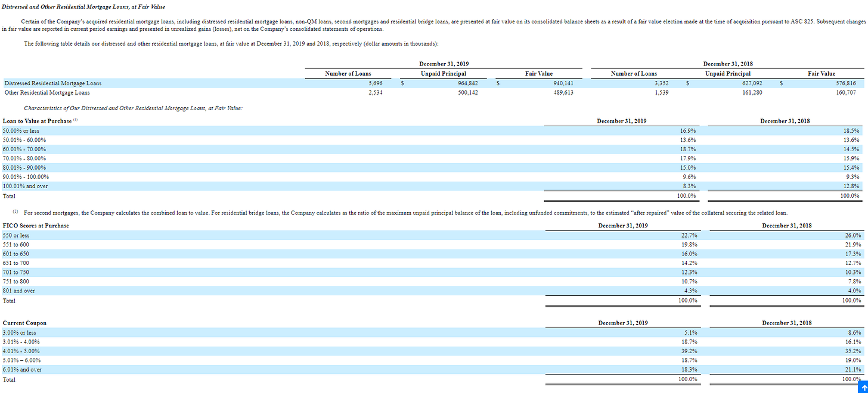Click the "80.01% - 90.00%" row label

(24, 168)
